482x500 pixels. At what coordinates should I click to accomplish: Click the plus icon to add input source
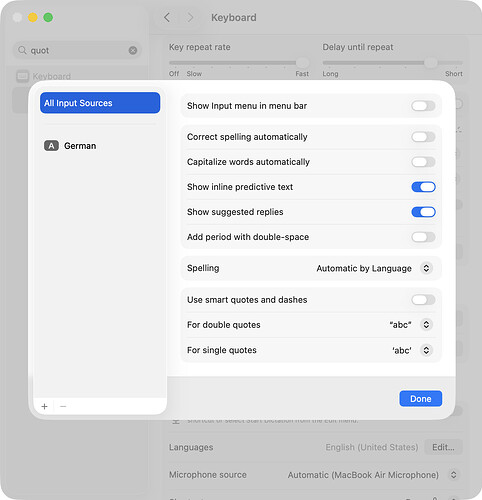pos(45,406)
